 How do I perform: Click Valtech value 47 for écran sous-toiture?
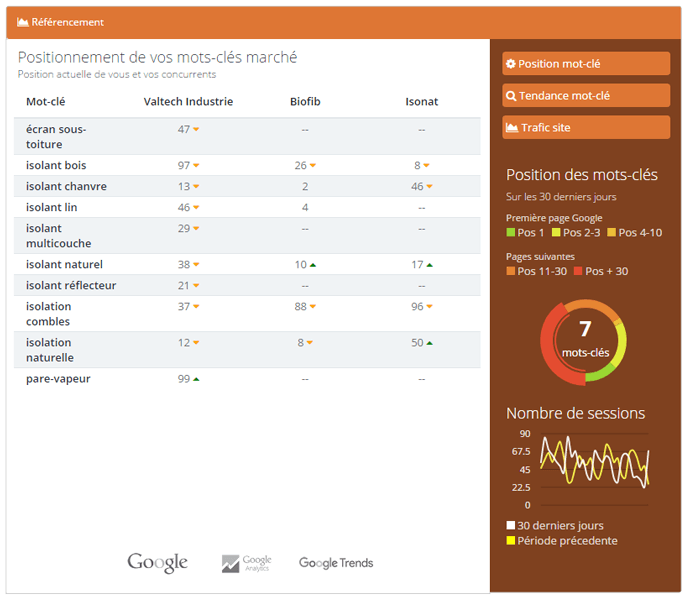[184, 129]
